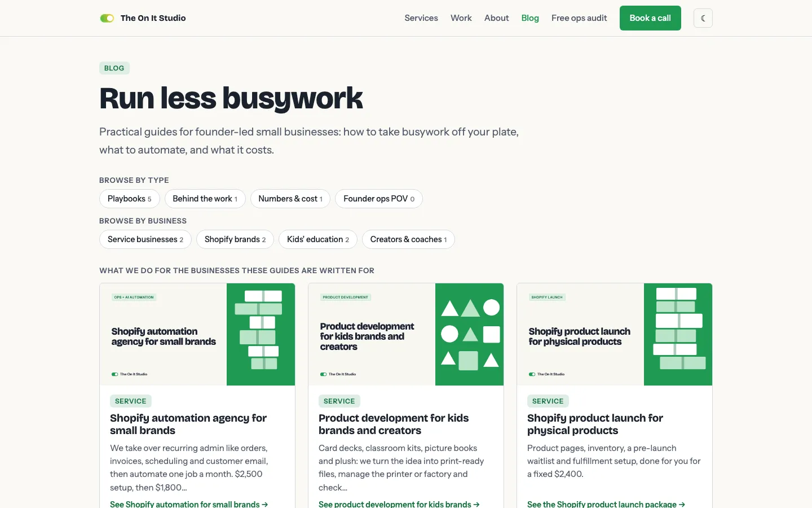Open the Shopify automation agency for small brands title
Screen dimensions: 812x508
(188, 424)
